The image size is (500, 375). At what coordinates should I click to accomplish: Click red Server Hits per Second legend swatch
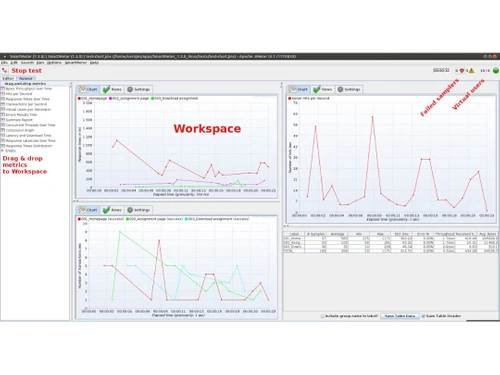[x=290, y=99]
